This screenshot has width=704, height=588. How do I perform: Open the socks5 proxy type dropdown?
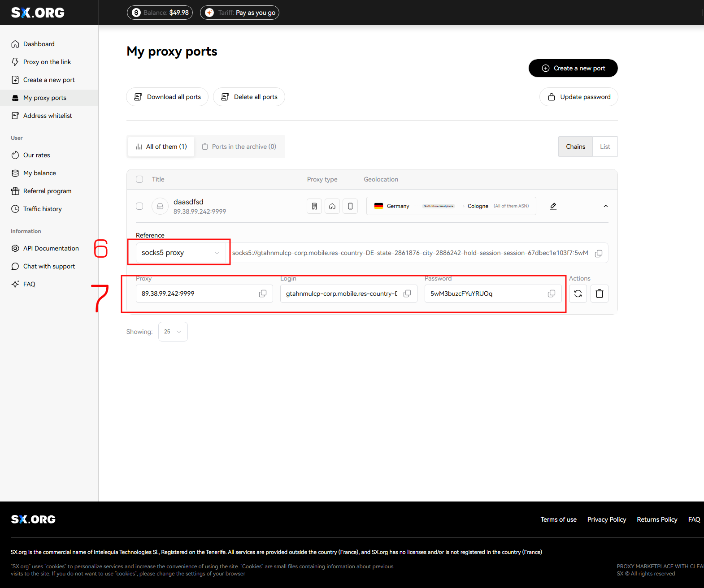[x=180, y=253]
